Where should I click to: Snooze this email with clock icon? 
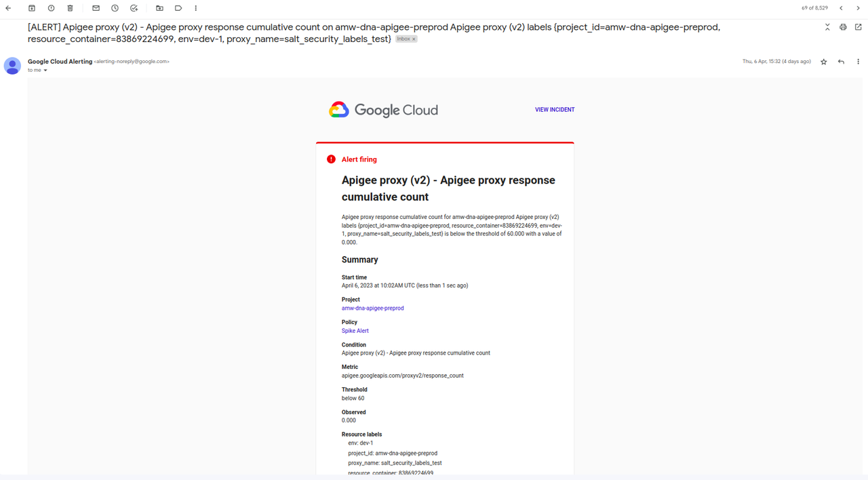coord(115,8)
